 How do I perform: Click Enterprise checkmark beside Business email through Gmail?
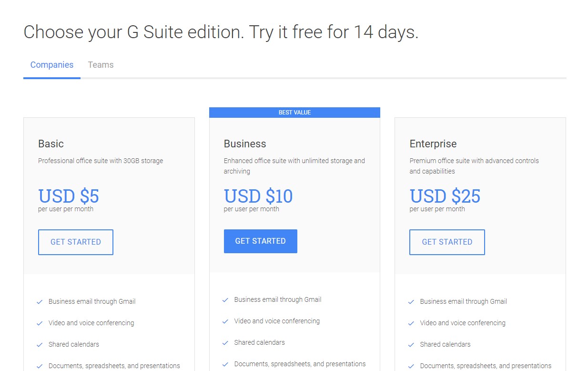click(x=411, y=302)
